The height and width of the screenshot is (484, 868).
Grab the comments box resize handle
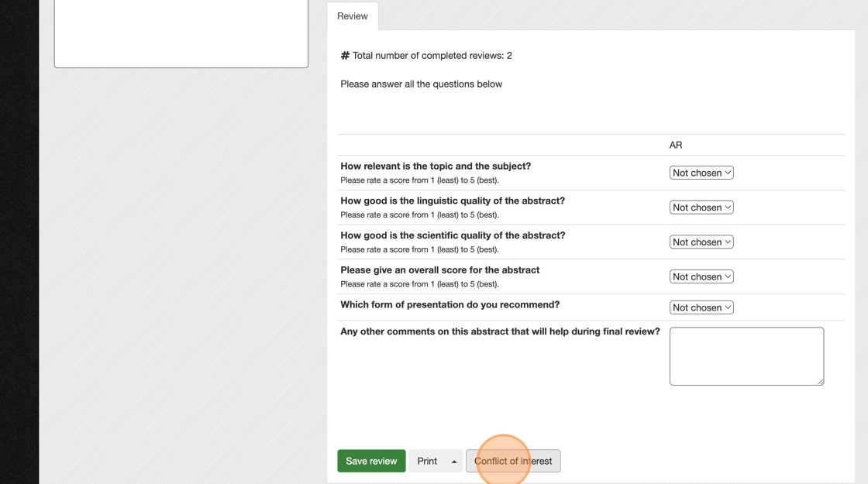coord(820,381)
